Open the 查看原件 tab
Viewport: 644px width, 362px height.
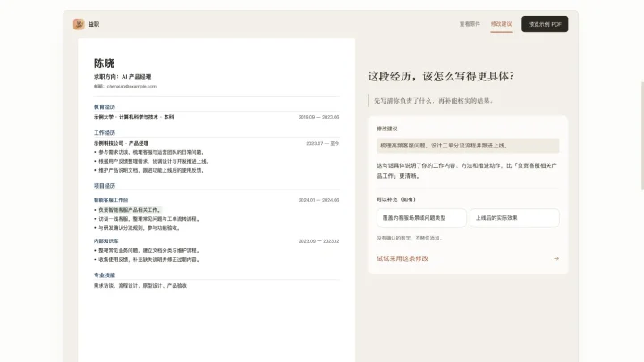coord(470,24)
